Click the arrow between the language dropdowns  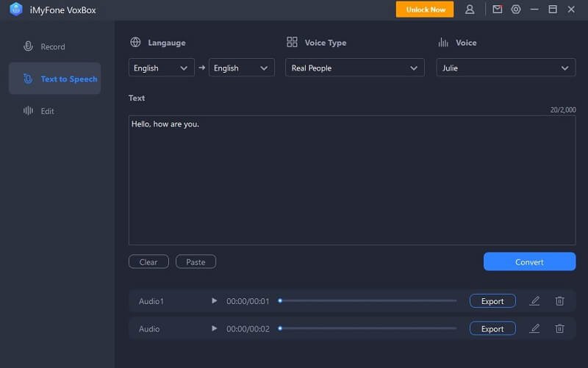(x=201, y=68)
